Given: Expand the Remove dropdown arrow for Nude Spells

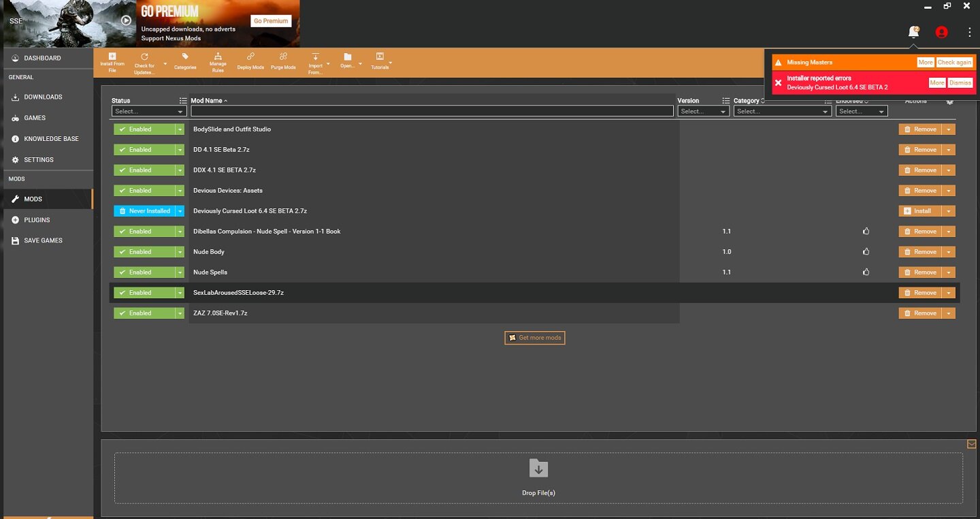Looking at the screenshot, I should (x=949, y=272).
